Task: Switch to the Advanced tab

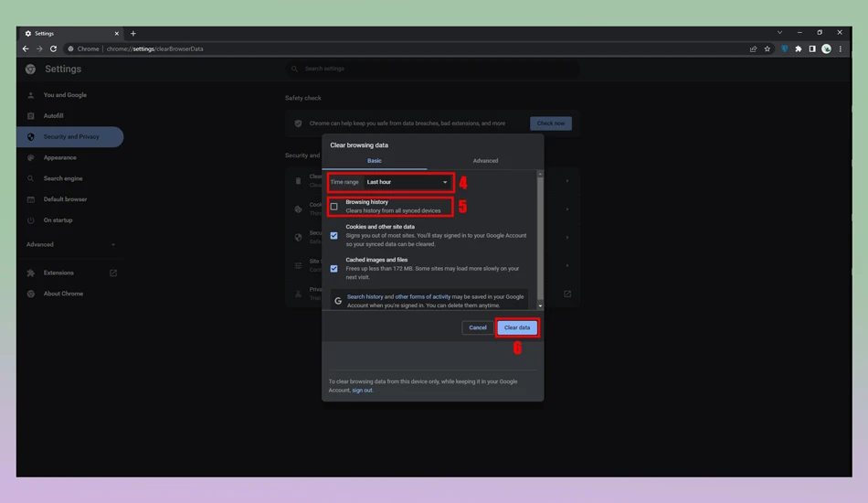Action: (485, 161)
